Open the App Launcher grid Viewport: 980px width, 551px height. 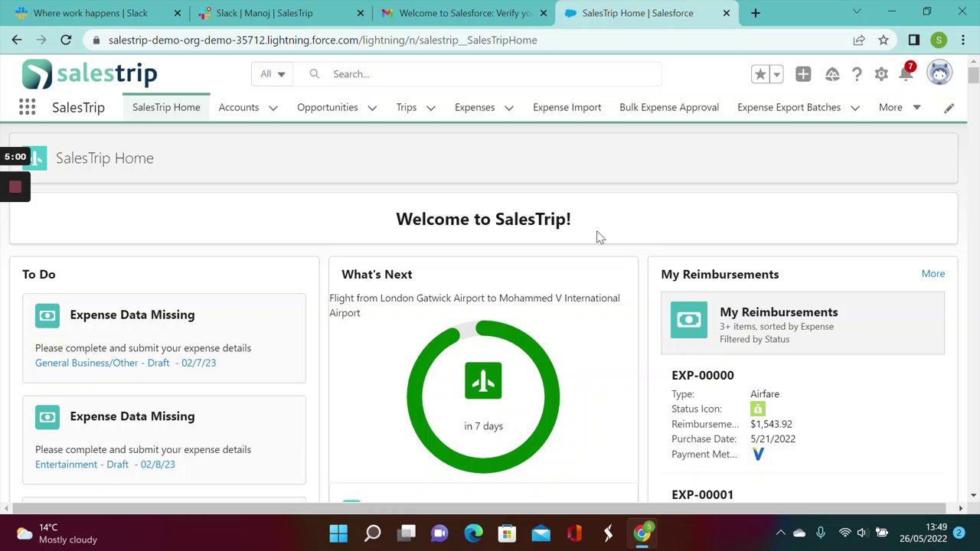pos(27,107)
